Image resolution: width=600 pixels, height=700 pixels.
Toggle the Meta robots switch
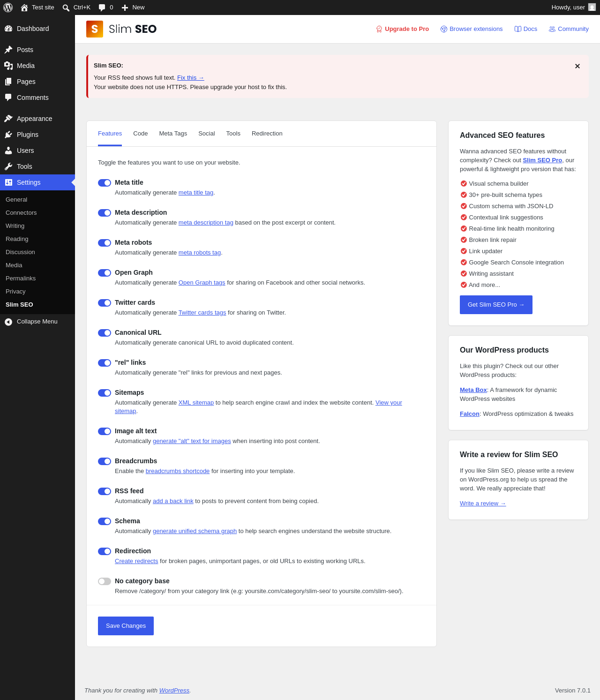click(x=105, y=243)
